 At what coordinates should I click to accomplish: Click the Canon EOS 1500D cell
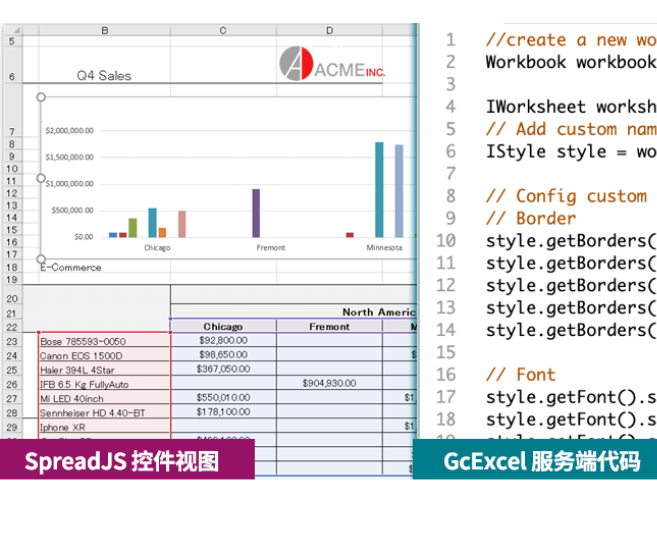(x=104, y=355)
